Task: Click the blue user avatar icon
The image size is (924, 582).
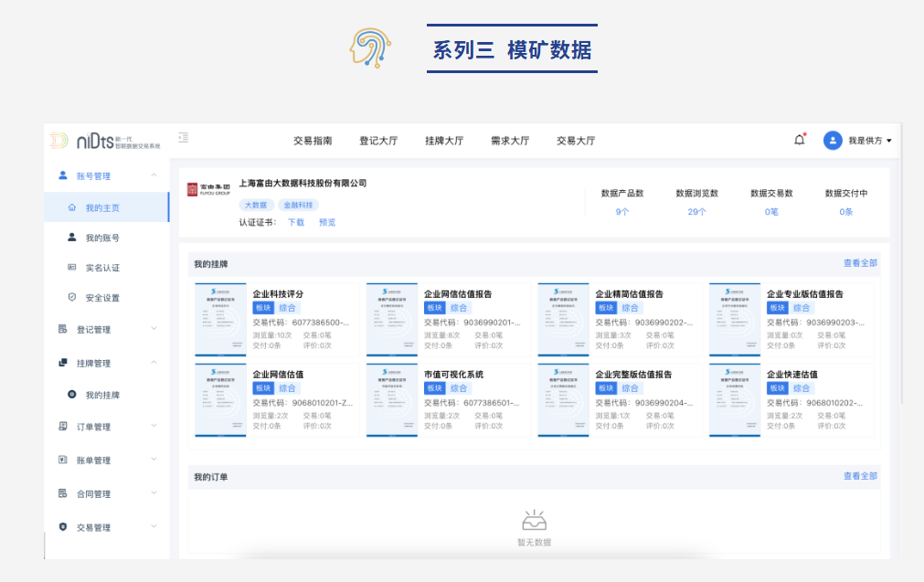Action: click(x=833, y=141)
